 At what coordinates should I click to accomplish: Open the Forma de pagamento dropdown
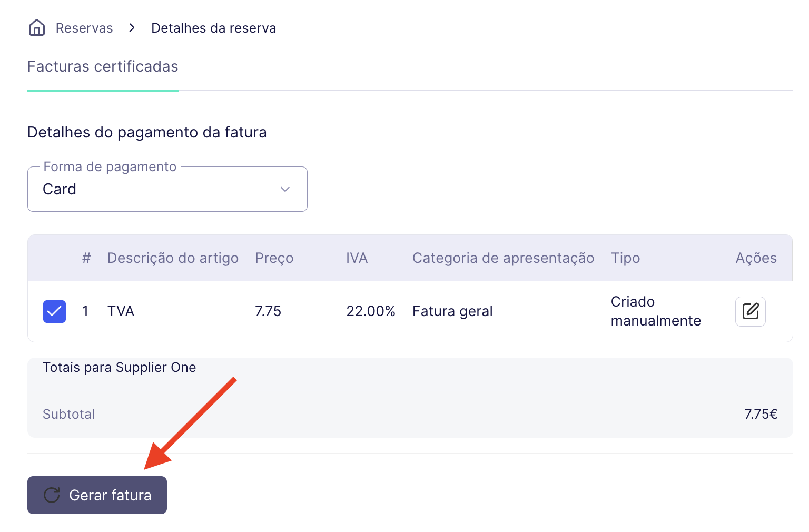[x=167, y=189]
